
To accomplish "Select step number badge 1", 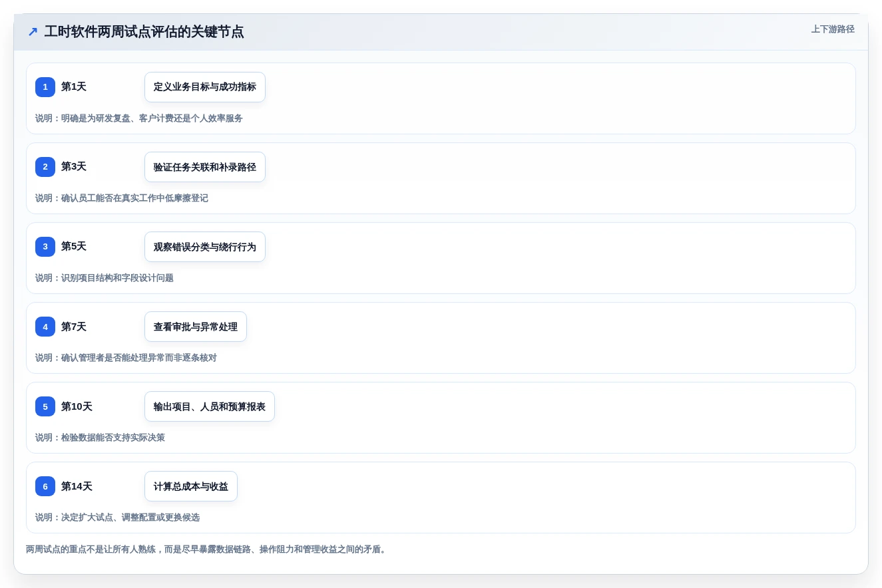I will [x=45, y=87].
